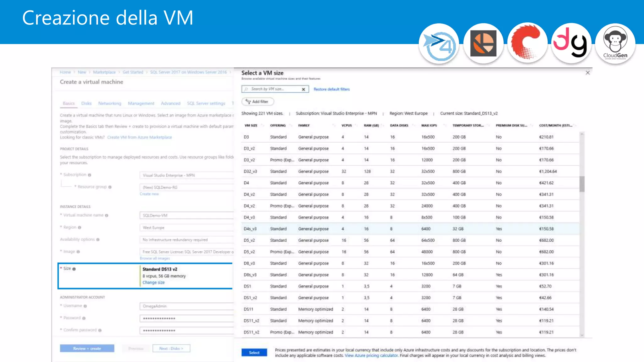Image resolution: width=644 pixels, height=362 pixels.
Task: Click the Size field info icon
Action: coord(74,269)
